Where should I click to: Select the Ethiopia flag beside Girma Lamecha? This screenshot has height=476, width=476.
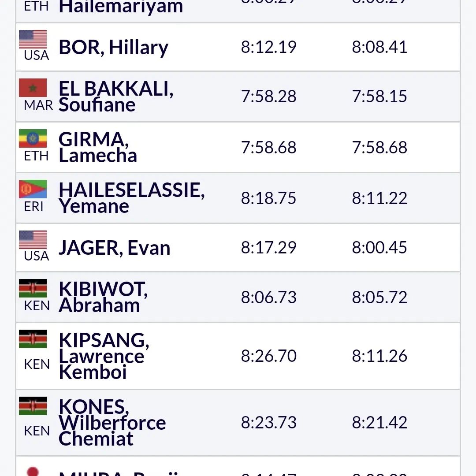coord(33,139)
